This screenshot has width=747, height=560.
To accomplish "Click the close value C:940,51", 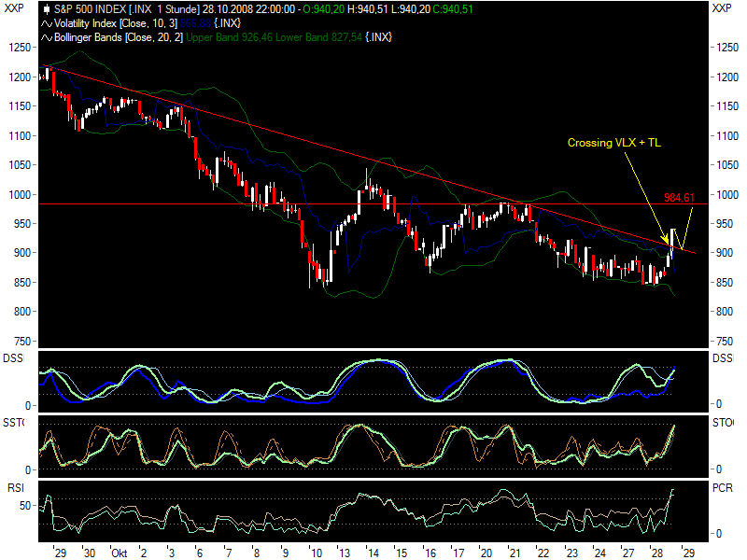I will click(453, 9).
